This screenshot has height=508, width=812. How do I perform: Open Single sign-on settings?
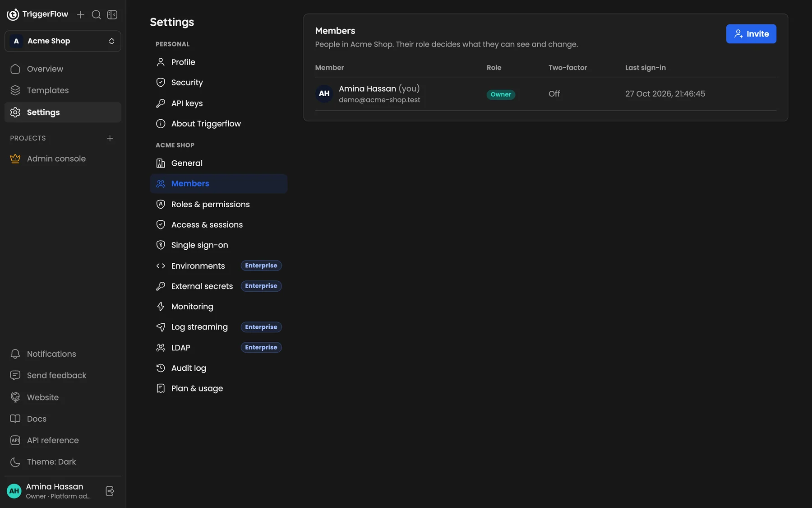[x=219, y=245]
